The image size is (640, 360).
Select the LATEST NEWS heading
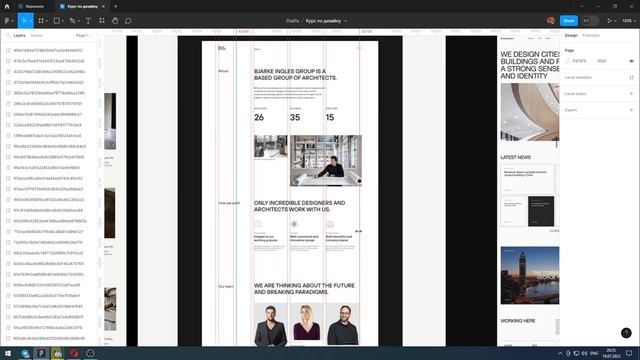516,157
